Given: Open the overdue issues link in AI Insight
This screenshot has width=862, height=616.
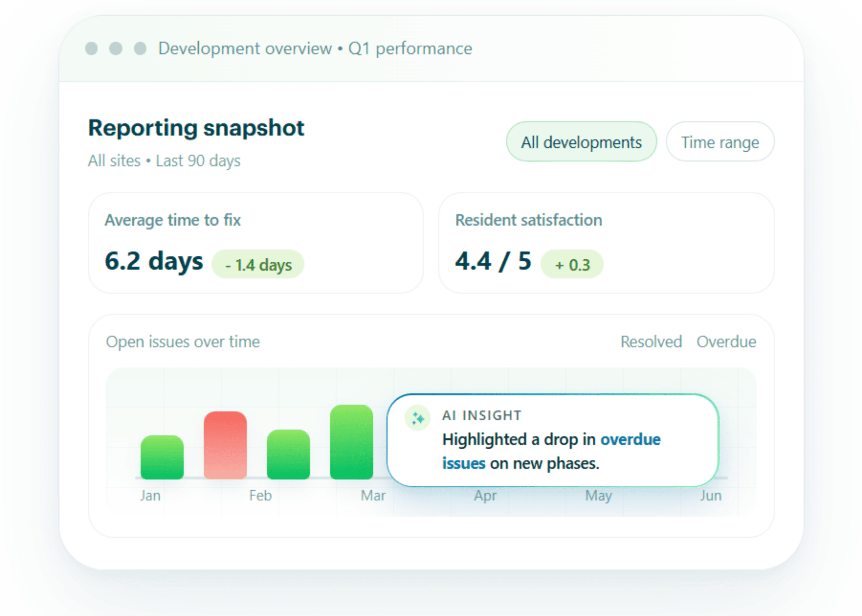Looking at the screenshot, I should (631, 439).
